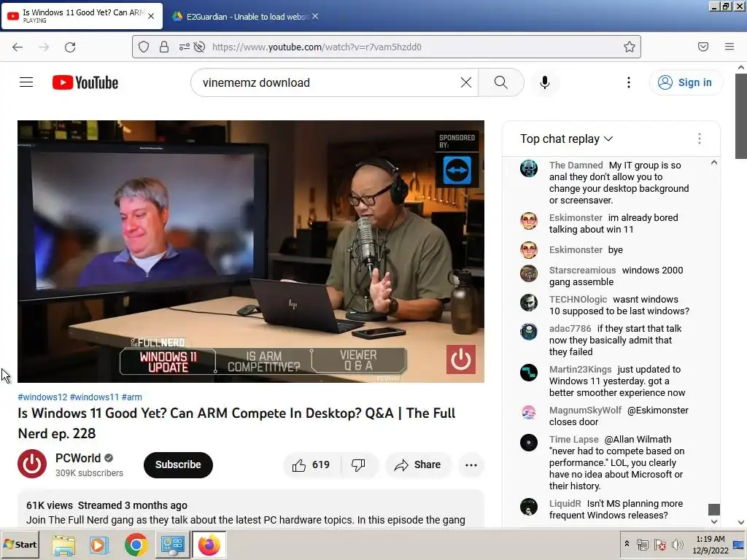Open Windows Media Player taskbar icon

point(99,545)
